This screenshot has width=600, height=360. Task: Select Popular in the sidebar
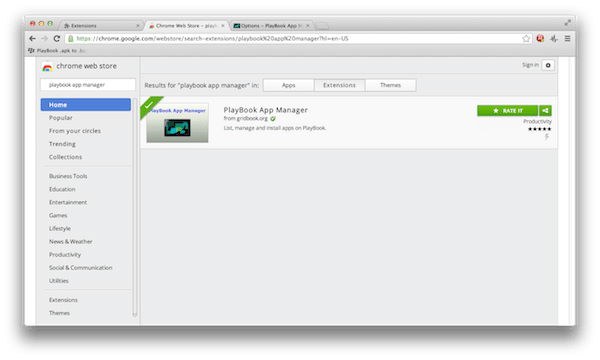click(x=60, y=118)
